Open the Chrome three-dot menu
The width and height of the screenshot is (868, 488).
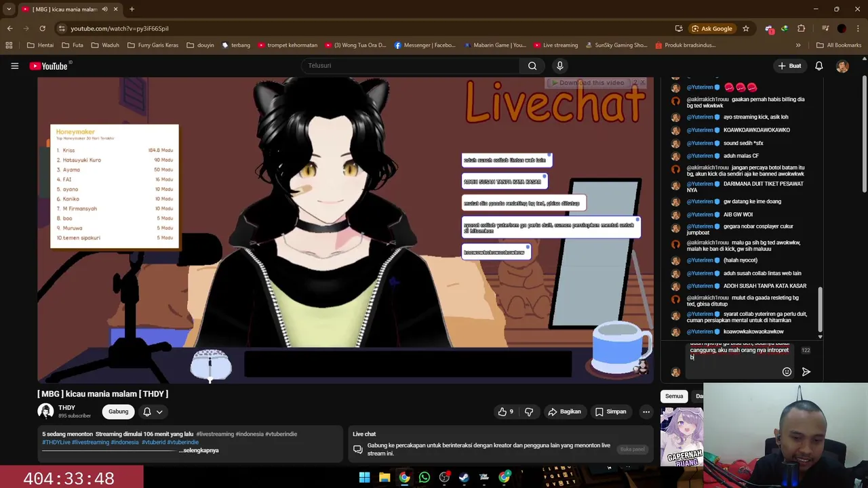[858, 28]
